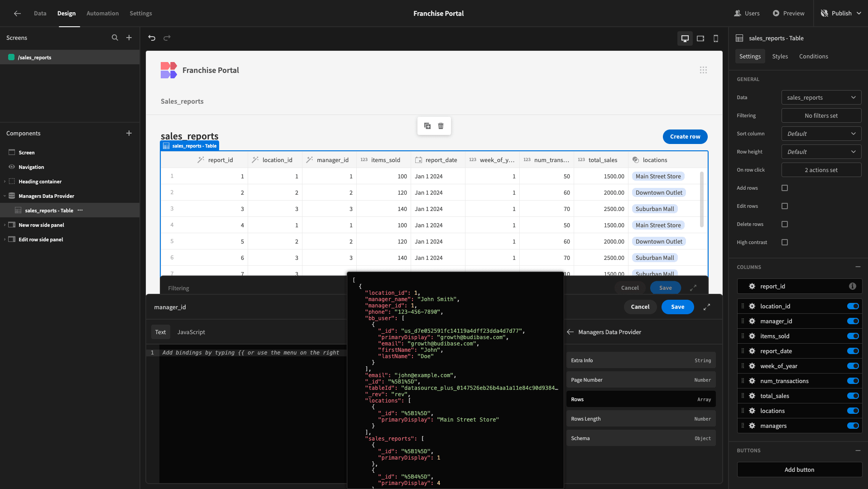Duplicate the selected component
This screenshot has width=868, height=489.
pyautogui.click(x=427, y=126)
